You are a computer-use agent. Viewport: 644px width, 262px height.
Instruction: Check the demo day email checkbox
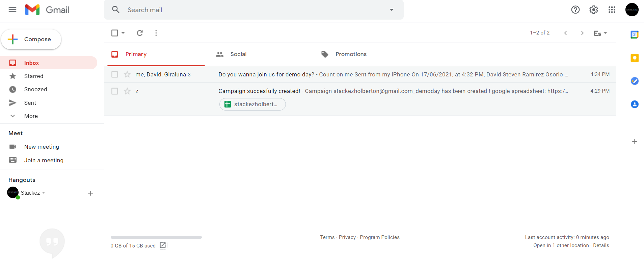pyautogui.click(x=115, y=74)
